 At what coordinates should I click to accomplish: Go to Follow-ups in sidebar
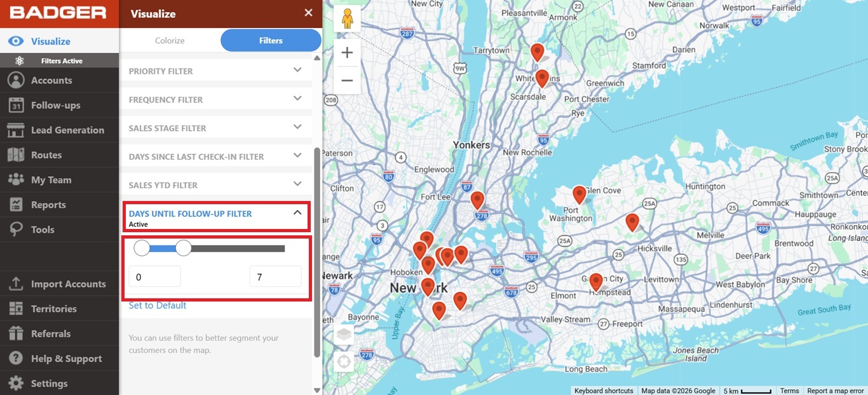click(x=59, y=105)
